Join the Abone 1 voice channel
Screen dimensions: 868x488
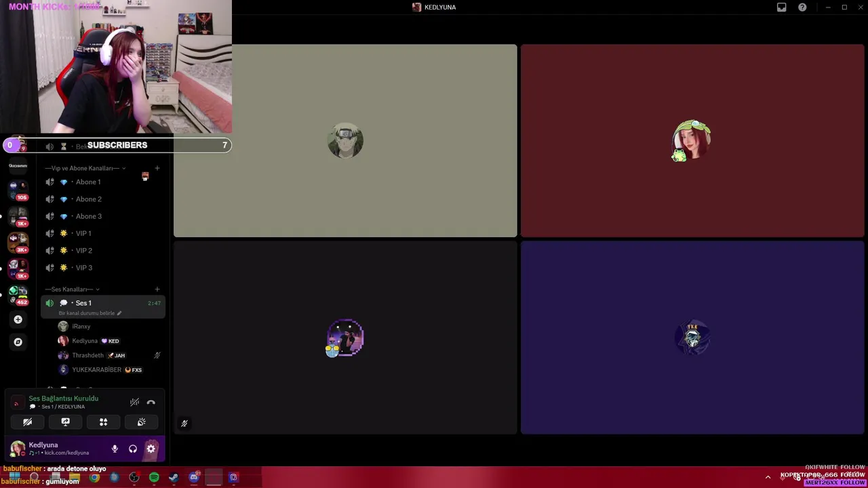[x=102, y=182]
